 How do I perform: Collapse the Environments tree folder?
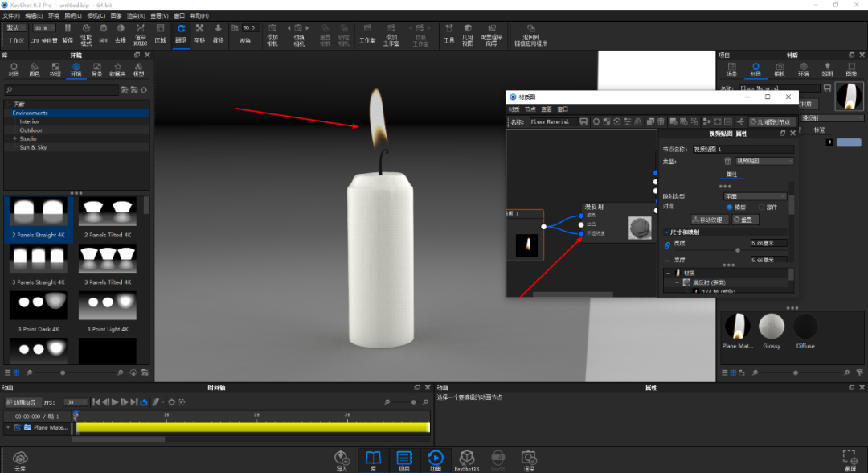[x=8, y=113]
